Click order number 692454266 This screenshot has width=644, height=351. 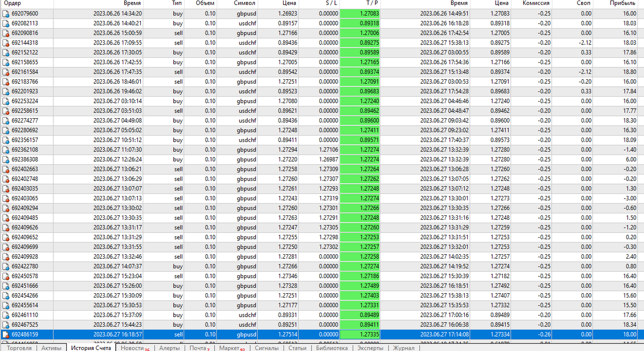click(x=25, y=296)
